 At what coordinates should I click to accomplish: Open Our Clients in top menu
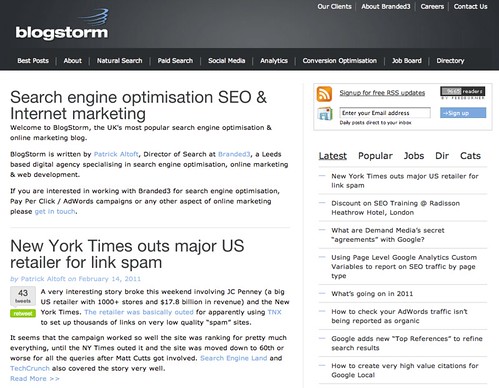tap(334, 7)
